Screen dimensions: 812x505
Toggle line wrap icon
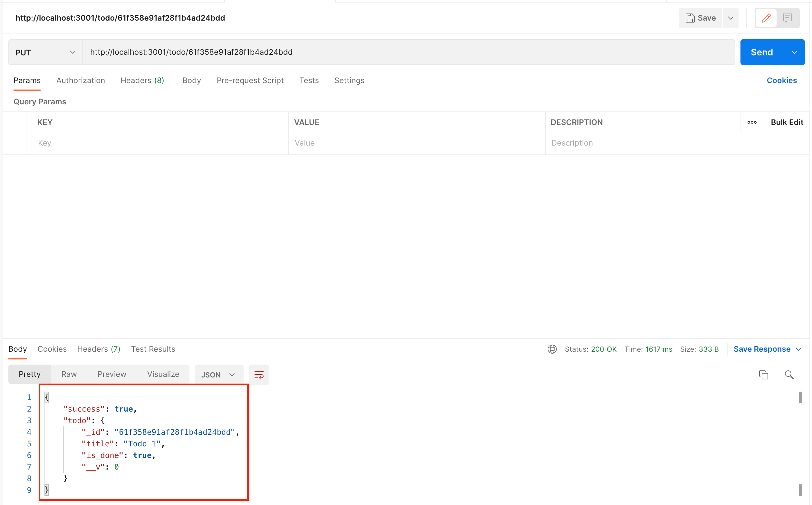click(259, 375)
